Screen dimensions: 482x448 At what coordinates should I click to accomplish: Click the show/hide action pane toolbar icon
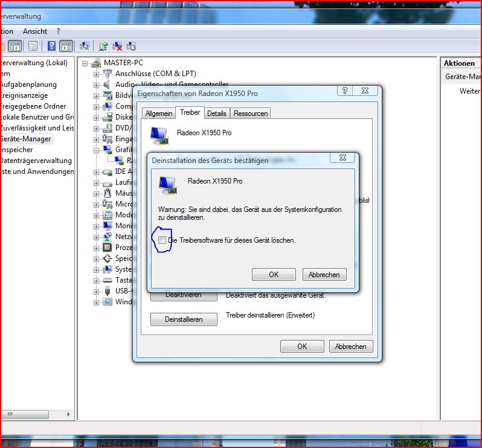[66, 46]
